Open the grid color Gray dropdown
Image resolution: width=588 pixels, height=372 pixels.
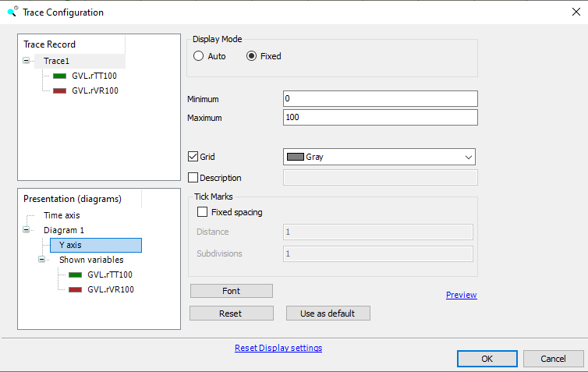[x=379, y=157]
